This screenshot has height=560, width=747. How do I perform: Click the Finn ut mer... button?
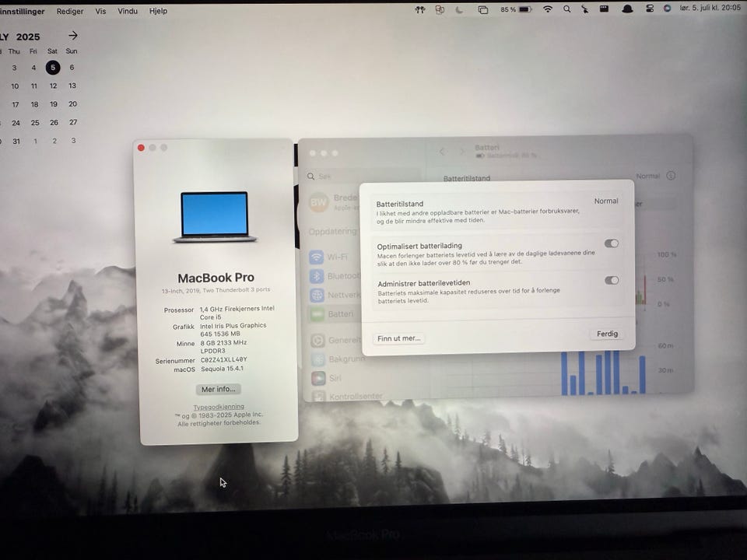click(x=398, y=338)
